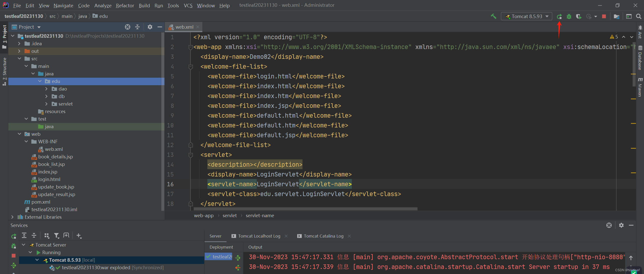Switch to Tomcat Catalina Log tab

tap(323, 236)
